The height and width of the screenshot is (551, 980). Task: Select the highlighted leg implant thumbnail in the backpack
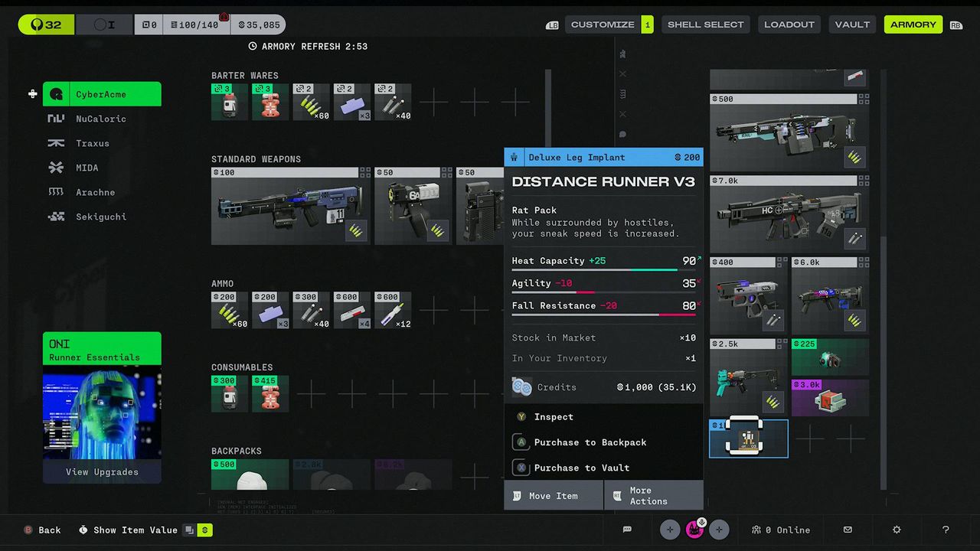748,438
